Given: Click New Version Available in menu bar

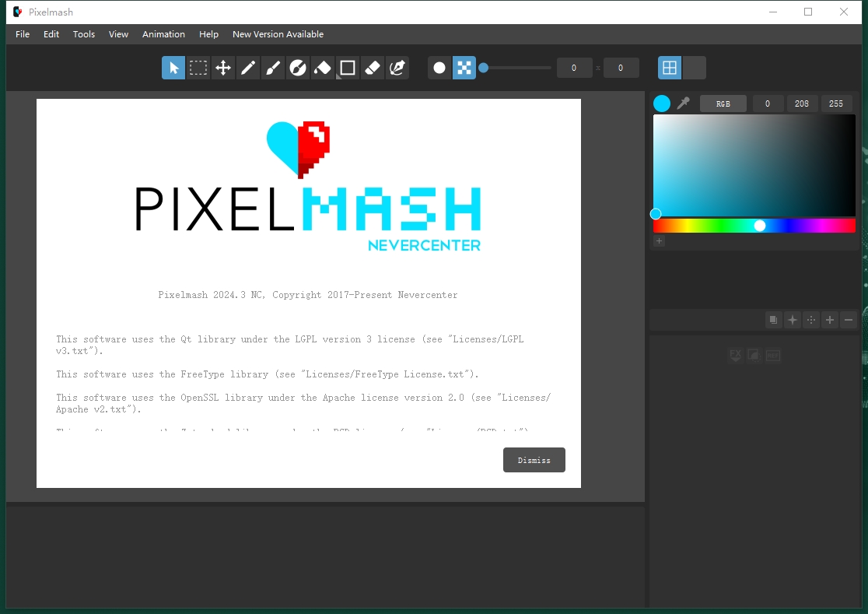Looking at the screenshot, I should (278, 34).
